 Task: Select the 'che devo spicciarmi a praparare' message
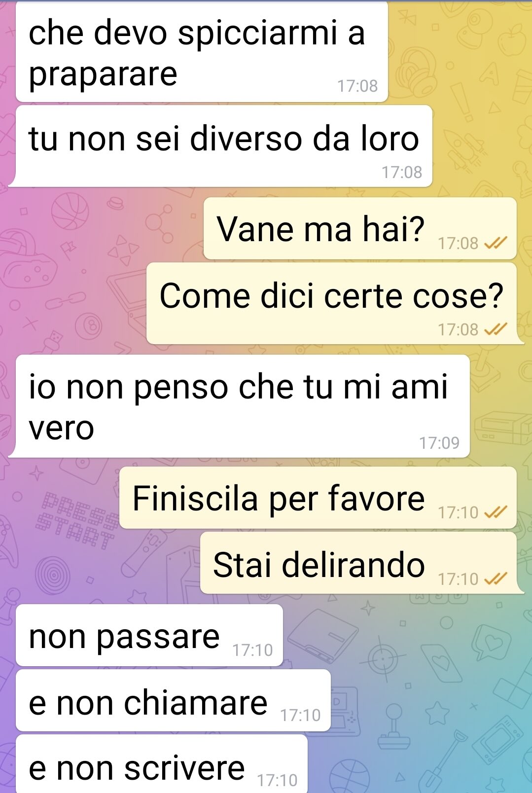click(x=202, y=52)
